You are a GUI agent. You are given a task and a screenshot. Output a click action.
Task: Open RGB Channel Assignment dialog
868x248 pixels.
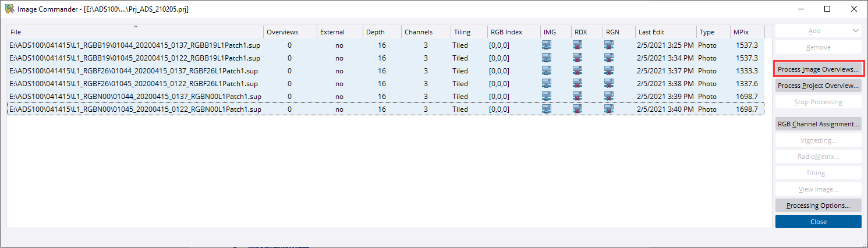818,124
